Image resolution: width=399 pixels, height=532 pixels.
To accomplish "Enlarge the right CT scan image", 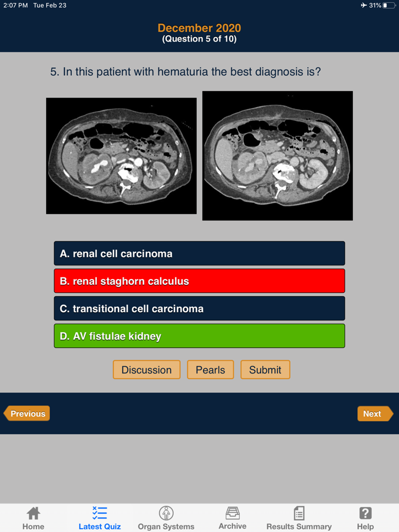I will pos(278,155).
